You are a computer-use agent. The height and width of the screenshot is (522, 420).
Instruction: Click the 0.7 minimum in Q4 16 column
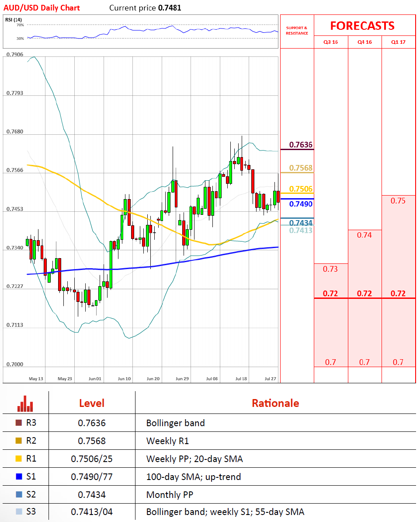click(x=364, y=362)
